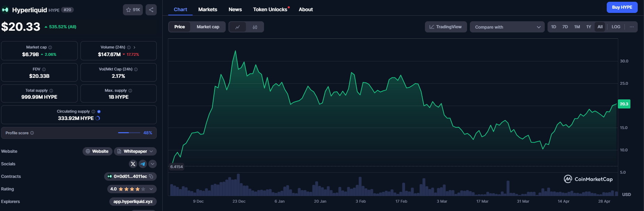
Task: Open the project Website link
Action: coord(97,151)
